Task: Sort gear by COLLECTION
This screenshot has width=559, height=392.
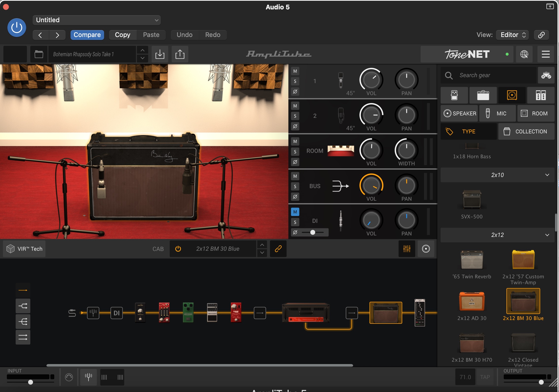Action: [x=526, y=132]
